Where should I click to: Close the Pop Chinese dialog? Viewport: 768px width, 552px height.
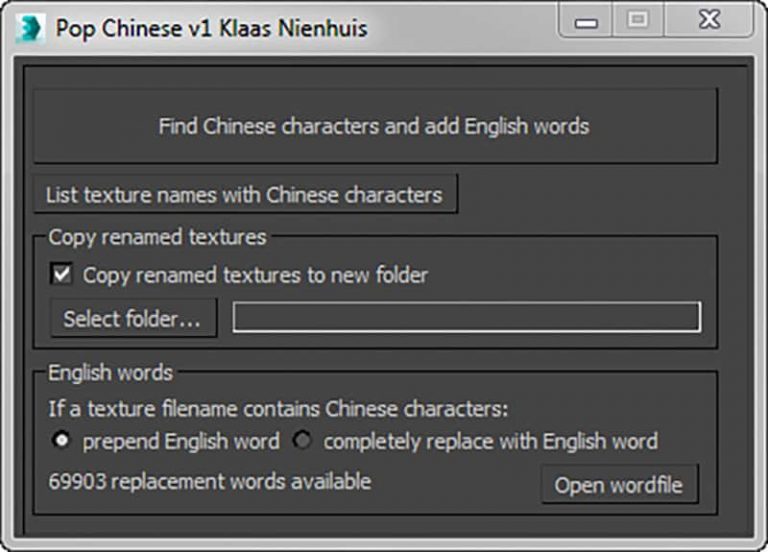pyautogui.click(x=709, y=22)
